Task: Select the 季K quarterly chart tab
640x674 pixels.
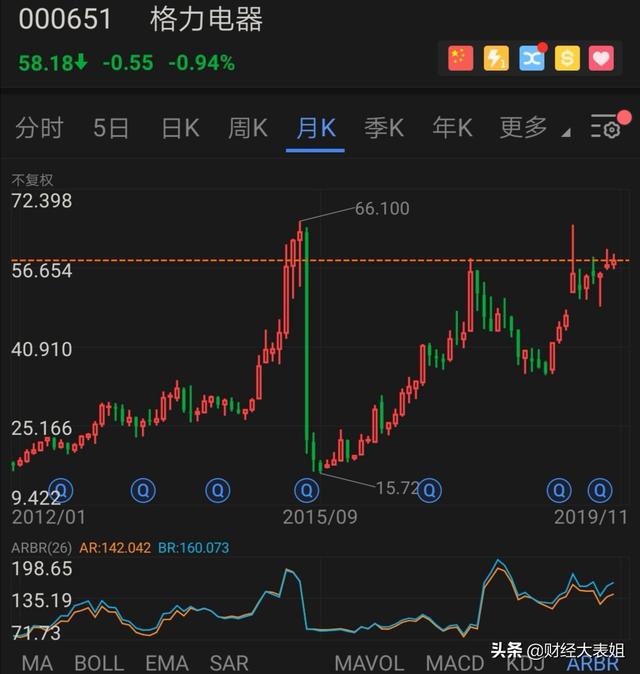Action: tap(383, 128)
